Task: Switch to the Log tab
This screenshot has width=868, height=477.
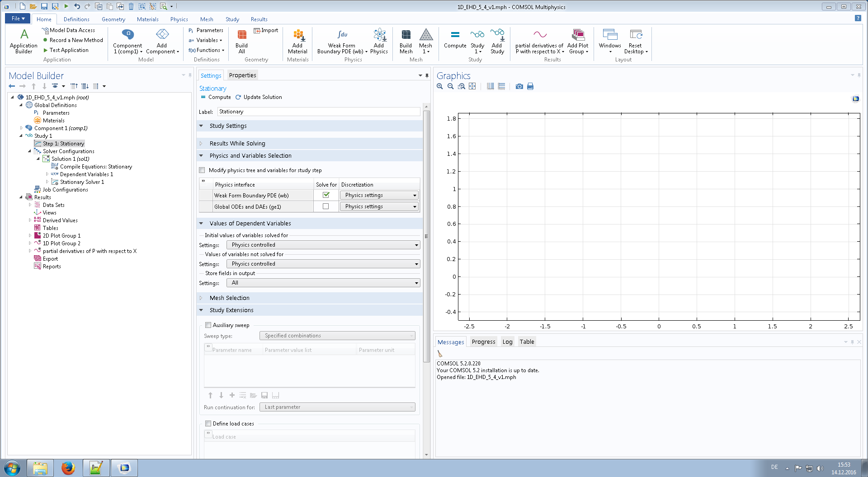Action: (507, 342)
